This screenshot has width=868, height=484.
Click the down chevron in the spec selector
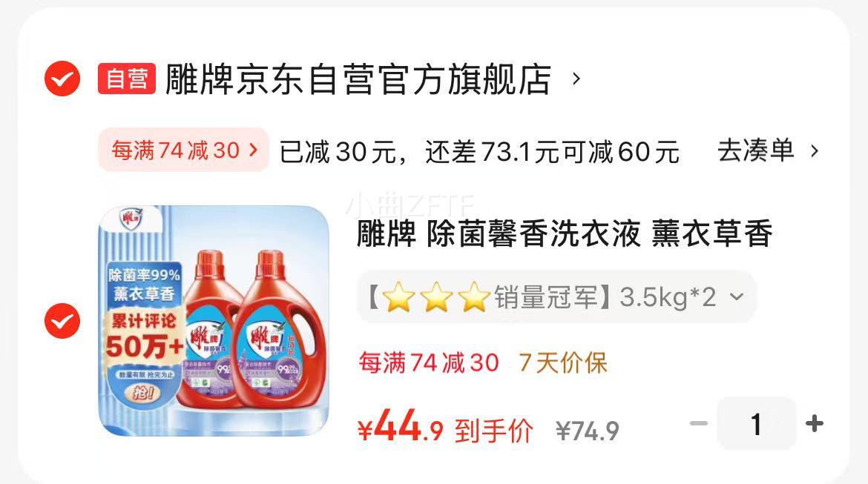click(x=736, y=297)
